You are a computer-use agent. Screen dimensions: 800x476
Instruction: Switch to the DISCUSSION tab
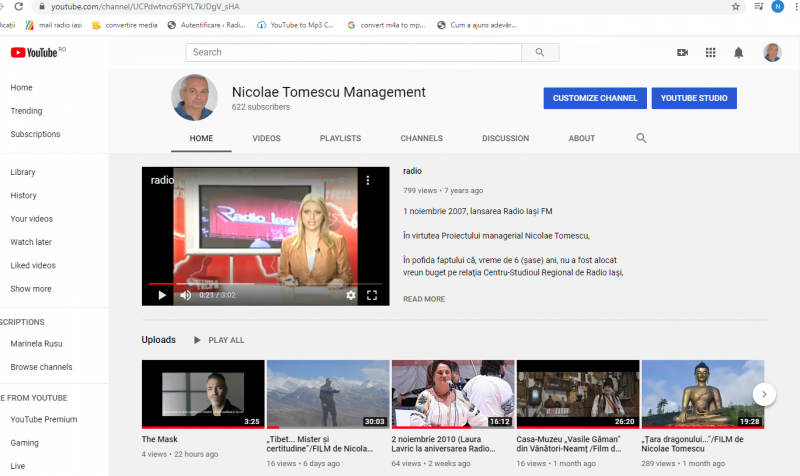506,138
